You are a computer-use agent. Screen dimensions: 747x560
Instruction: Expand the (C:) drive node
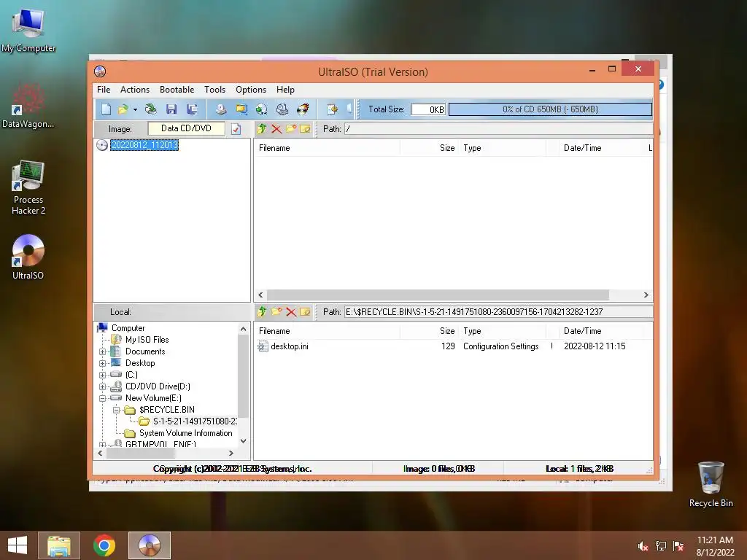pos(102,375)
